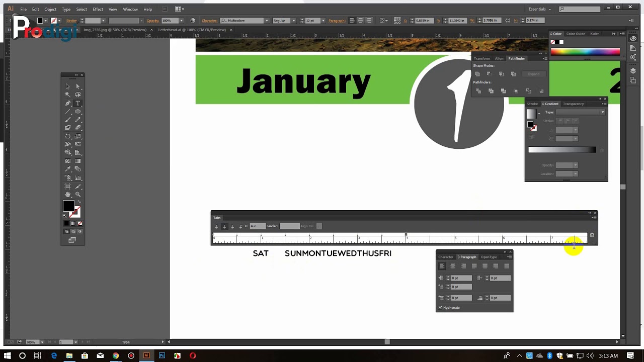Switch to Letterhead.ai document tab
This screenshot has height=362, width=644.
(x=192, y=30)
